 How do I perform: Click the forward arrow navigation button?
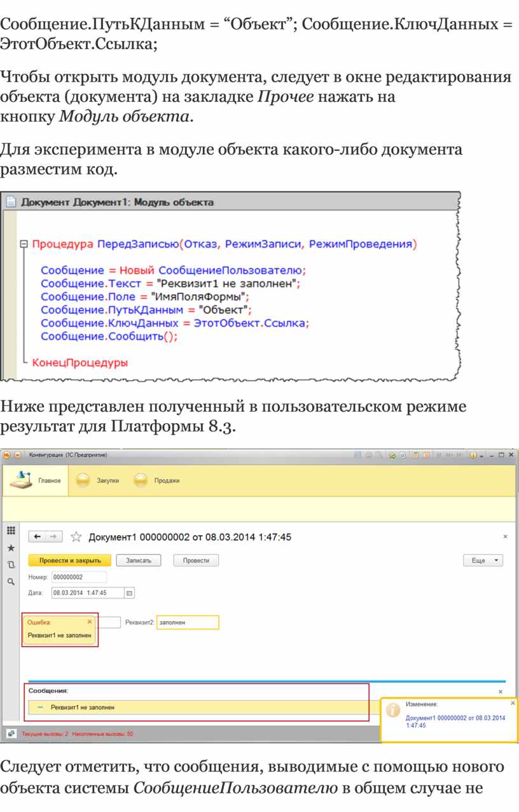click(54, 537)
